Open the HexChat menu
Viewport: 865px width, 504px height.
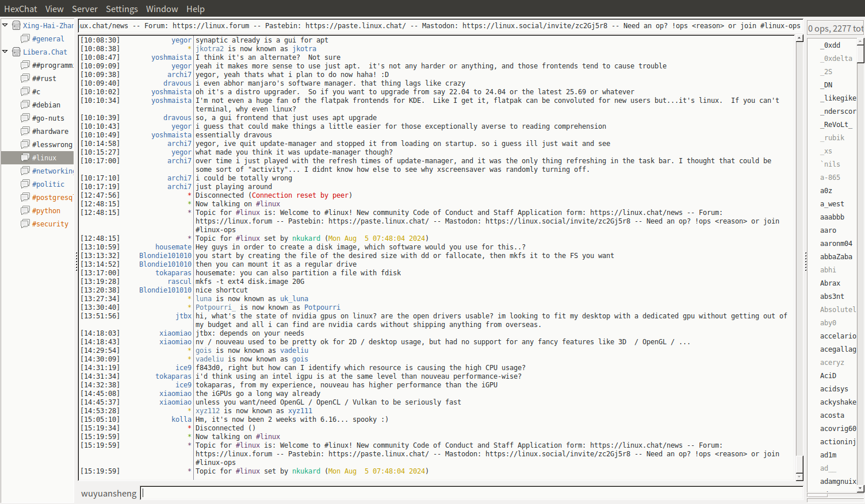click(21, 9)
